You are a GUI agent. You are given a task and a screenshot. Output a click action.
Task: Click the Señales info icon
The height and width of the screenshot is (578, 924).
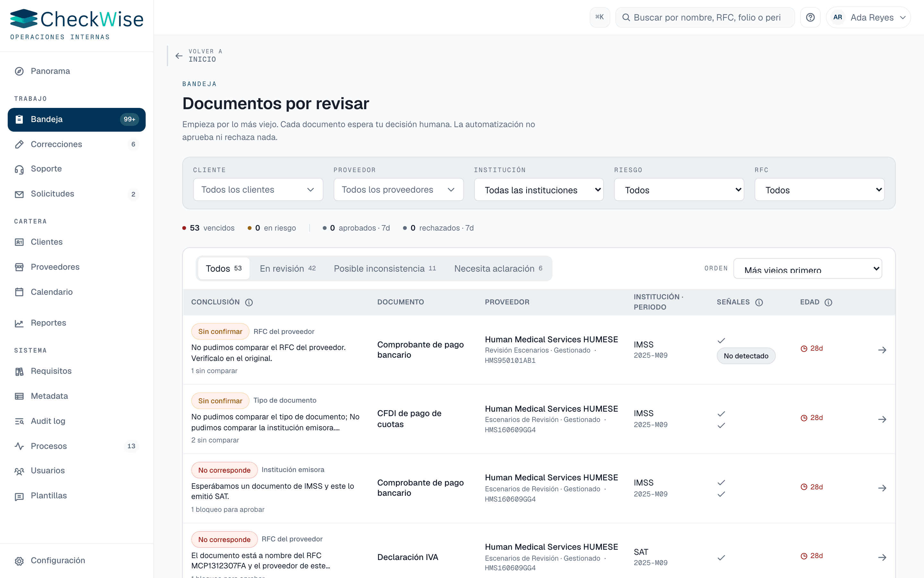(x=759, y=302)
